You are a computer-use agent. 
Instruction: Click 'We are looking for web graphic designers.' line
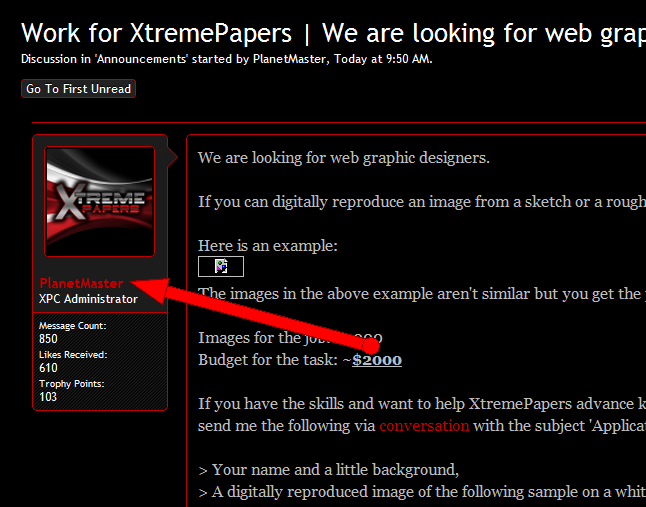pyautogui.click(x=344, y=158)
